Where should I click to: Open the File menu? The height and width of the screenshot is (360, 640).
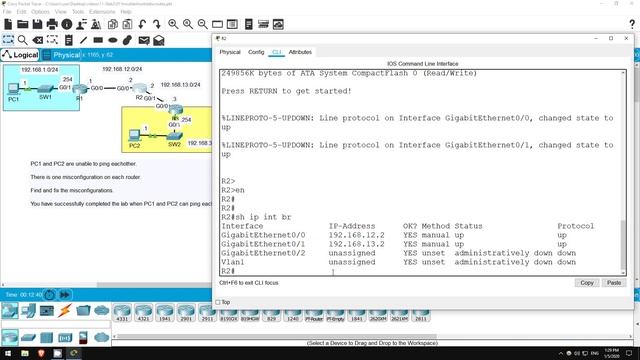point(7,11)
